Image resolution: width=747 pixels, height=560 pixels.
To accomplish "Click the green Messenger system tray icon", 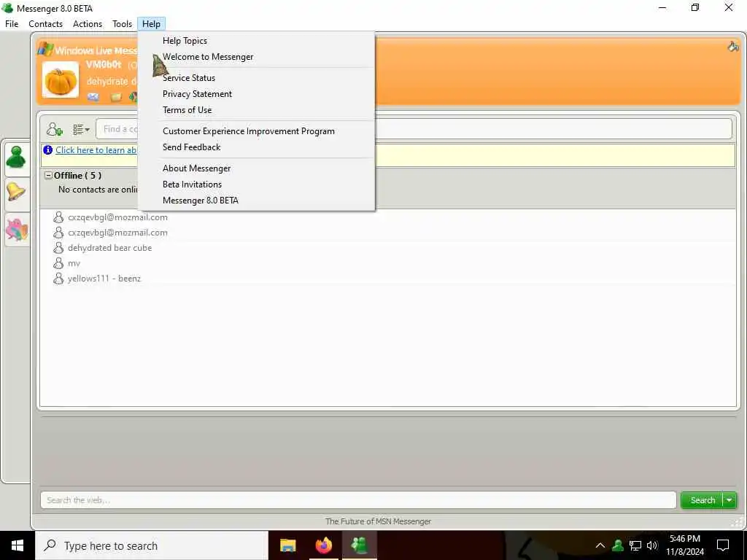I will click(618, 545).
